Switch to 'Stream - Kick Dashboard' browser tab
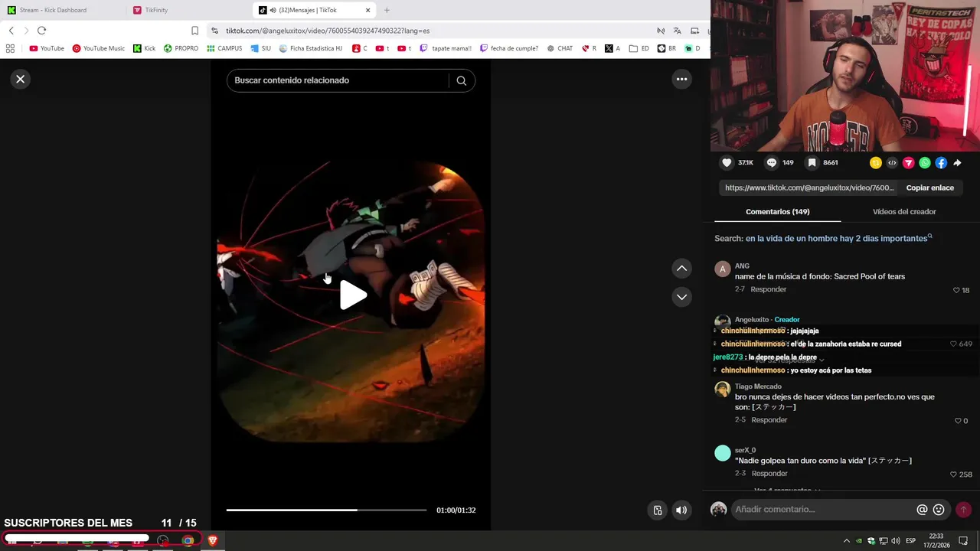980x551 pixels. [x=63, y=10]
